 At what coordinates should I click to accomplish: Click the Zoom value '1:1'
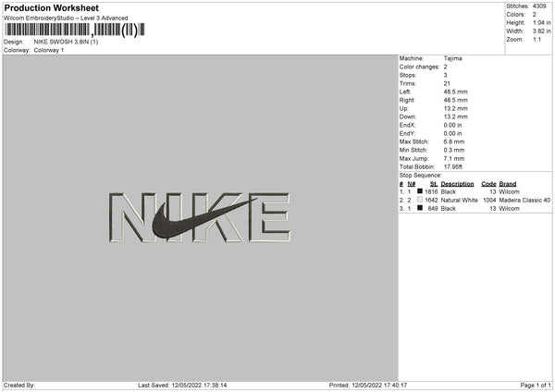point(536,39)
